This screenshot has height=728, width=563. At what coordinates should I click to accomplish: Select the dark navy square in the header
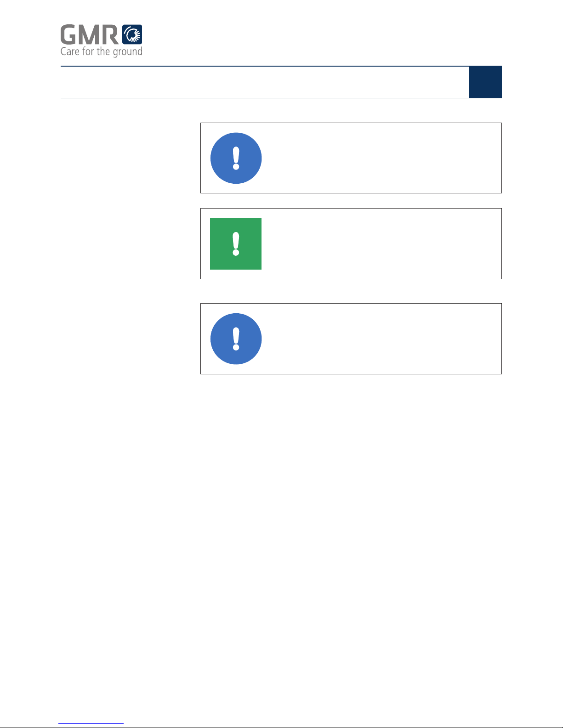485,82
